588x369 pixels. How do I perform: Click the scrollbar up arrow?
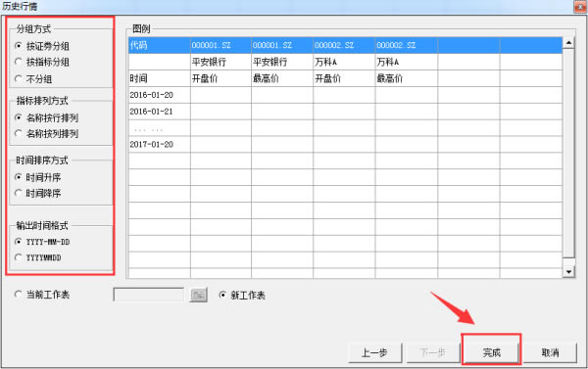tap(568, 43)
